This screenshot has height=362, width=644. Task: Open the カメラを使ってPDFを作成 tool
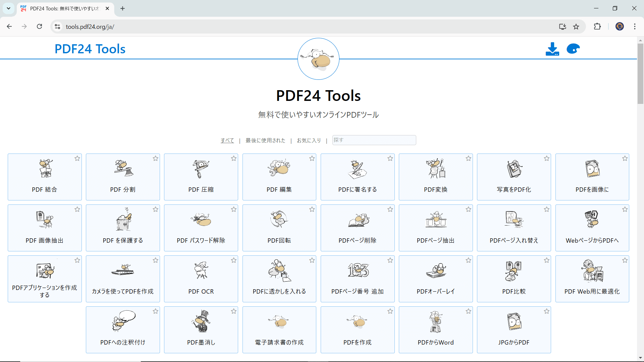tap(123, 279)
